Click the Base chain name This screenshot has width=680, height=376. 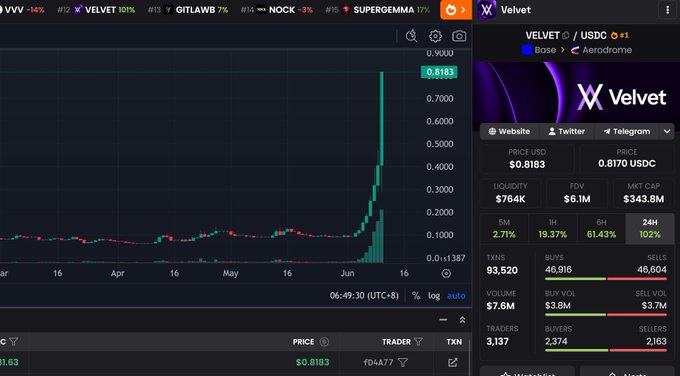(x=545, y=50)
